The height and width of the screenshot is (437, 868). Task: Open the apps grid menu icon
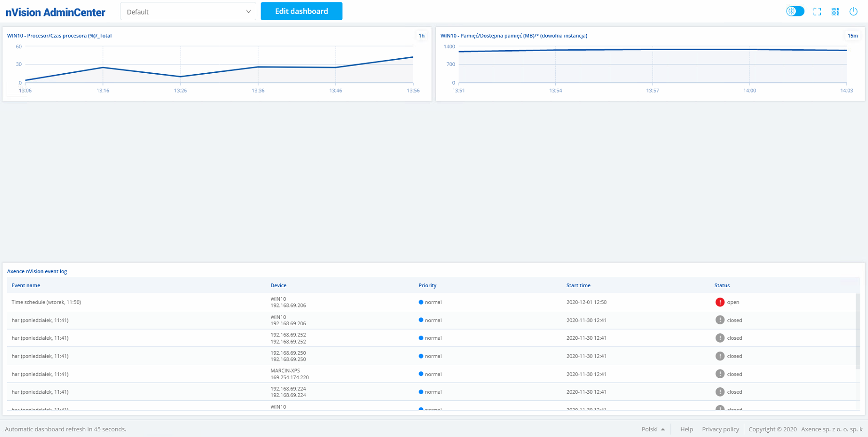tap(835, 12)
